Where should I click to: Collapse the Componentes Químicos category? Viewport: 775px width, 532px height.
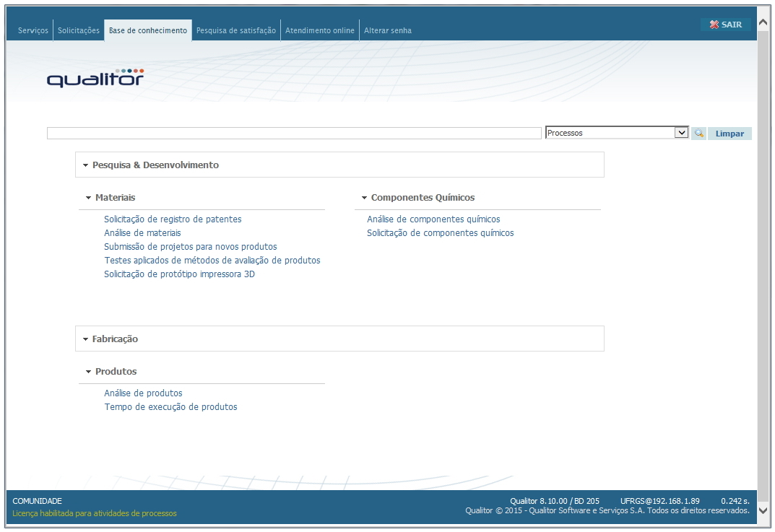[364, 198]
